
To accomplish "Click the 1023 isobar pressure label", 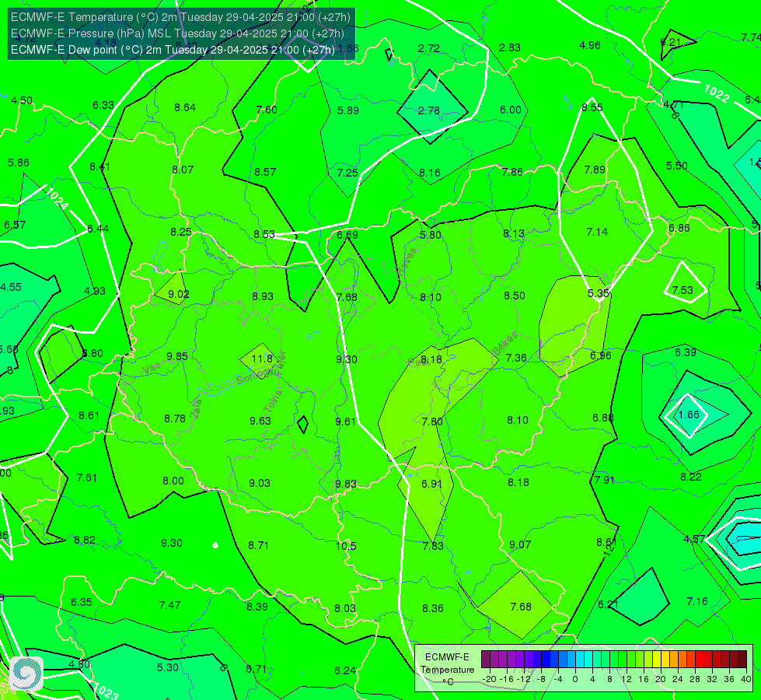I will pos(105,691).
